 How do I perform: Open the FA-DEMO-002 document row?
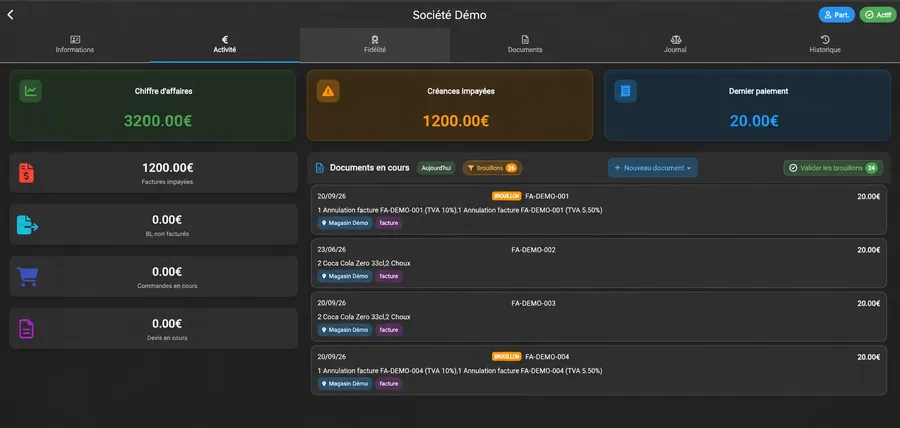(x=599, y=263)
